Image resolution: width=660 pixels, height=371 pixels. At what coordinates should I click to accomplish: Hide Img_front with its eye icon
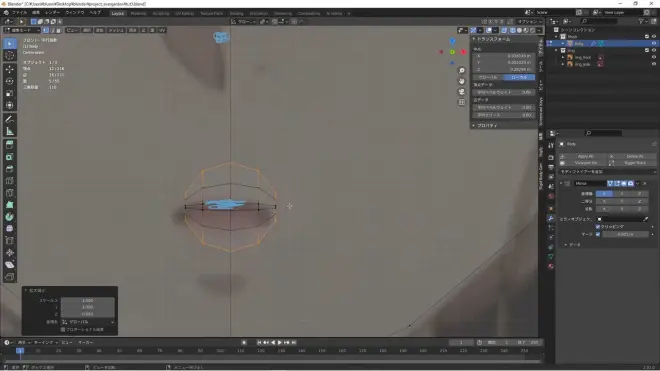654,57
